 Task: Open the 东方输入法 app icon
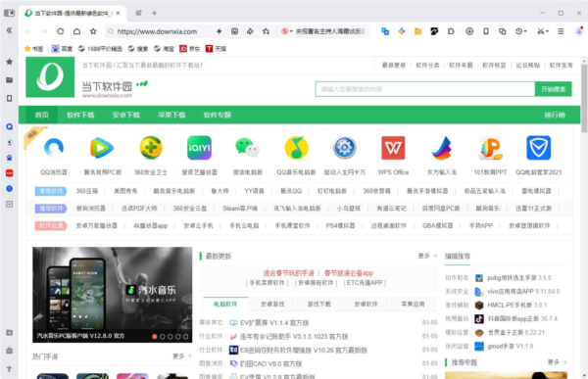pyautogui.click(x=442, y=148)
